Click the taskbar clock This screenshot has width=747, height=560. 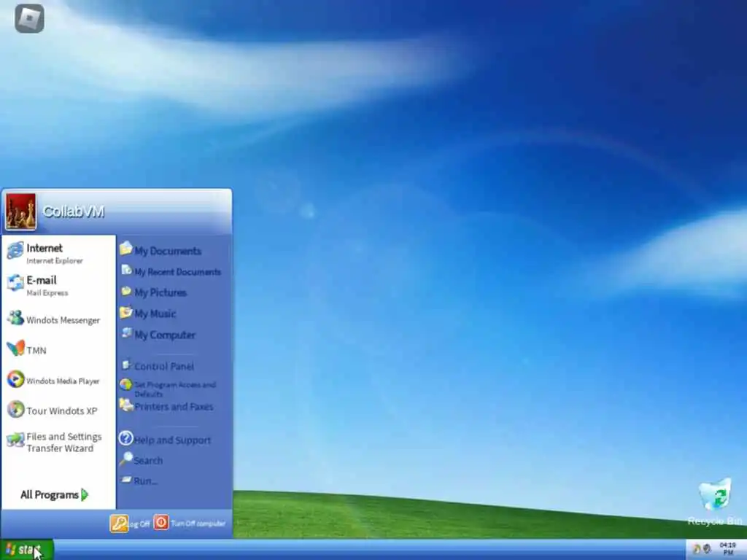point(728,548)
